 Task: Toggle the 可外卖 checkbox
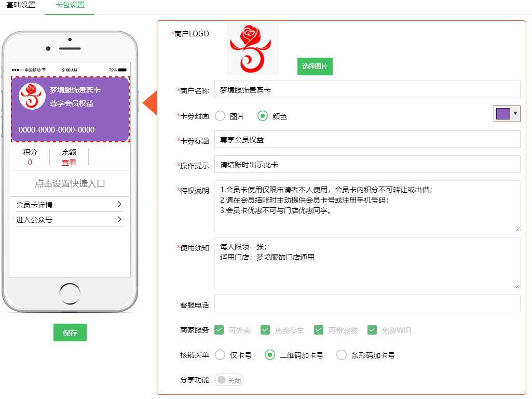coord(219,330)
